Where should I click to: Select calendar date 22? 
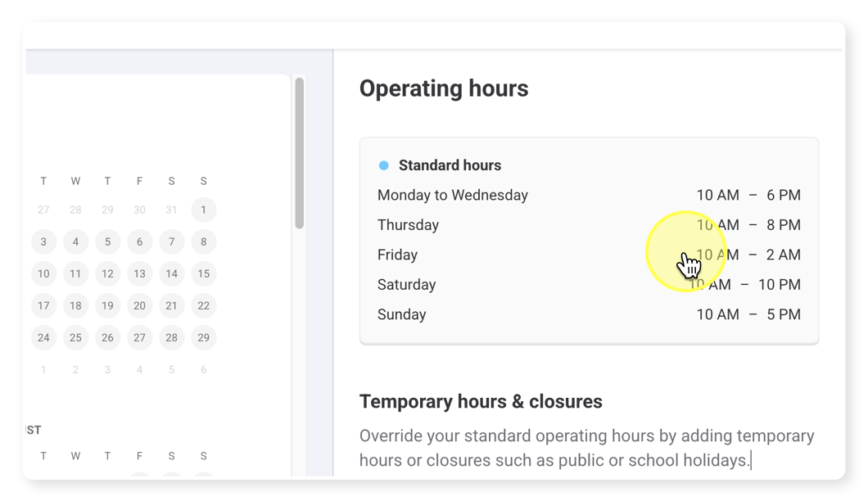204,305
